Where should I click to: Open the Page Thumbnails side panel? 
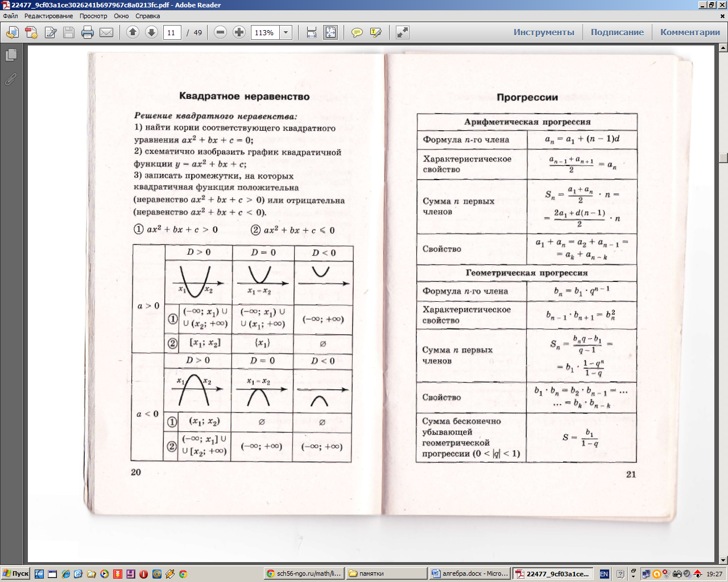[11, 55]
